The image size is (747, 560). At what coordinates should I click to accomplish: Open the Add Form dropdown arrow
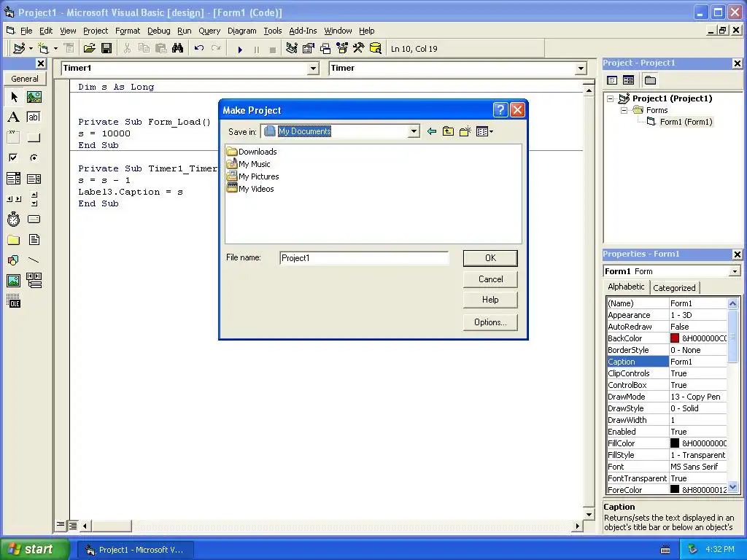point(55,49)
